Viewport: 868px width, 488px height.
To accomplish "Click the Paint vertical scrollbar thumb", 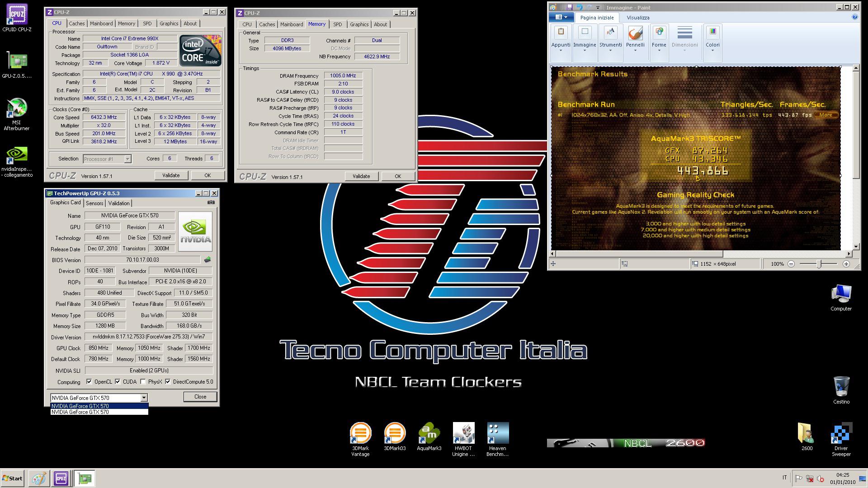I will point(856,124).
